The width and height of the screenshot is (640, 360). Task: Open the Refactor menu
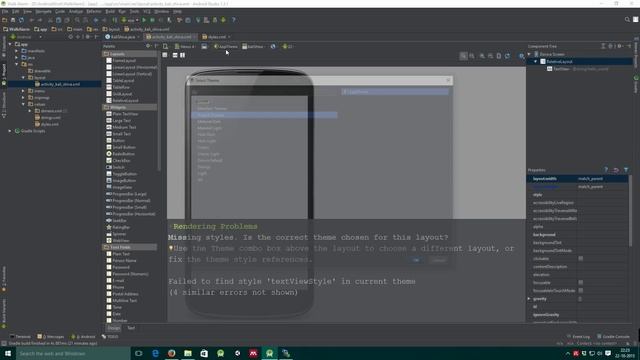click(94, 11)
